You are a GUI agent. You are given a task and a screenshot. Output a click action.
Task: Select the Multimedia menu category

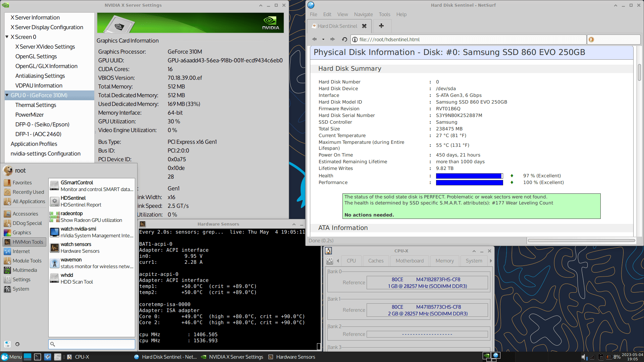coord(24,270)
